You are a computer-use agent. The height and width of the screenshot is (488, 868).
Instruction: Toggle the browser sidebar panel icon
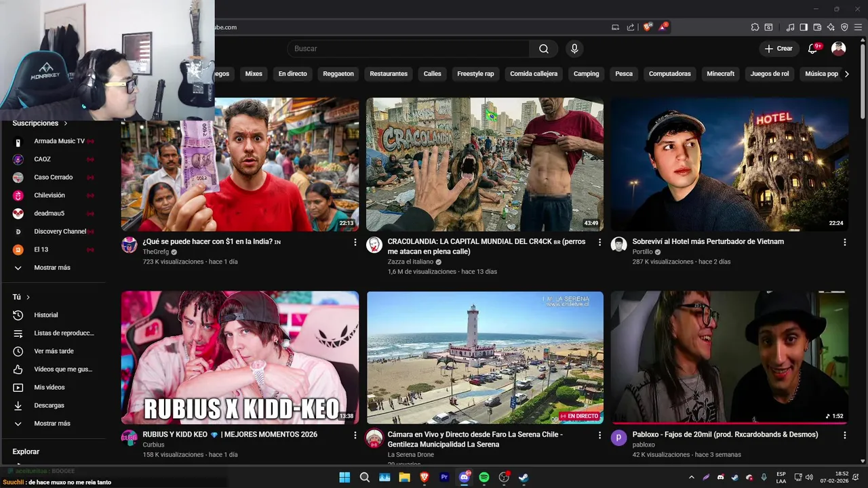[x=804, y=27]
